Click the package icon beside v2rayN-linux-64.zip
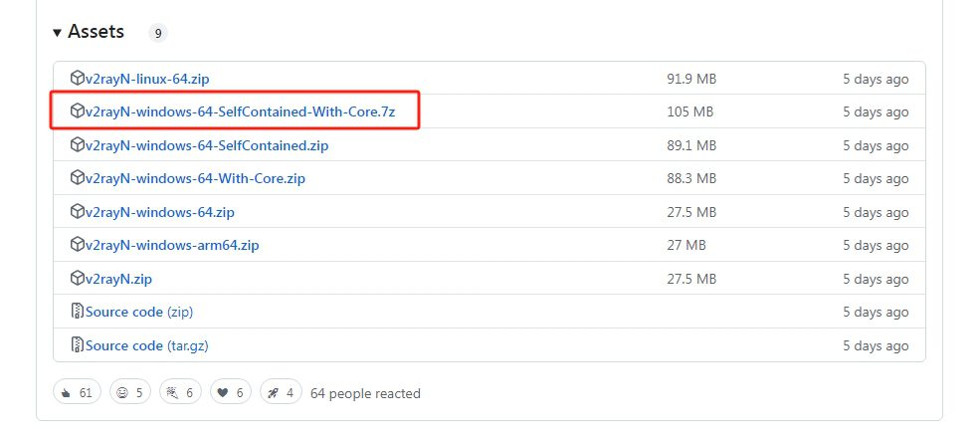Image resolution: width=980 pixels, height=438 pixels. [78, 79]
